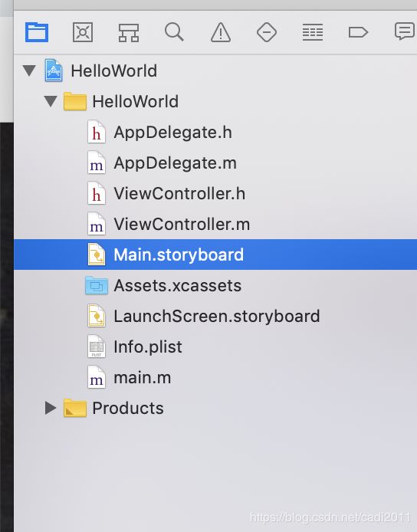Click the AppDelegate.h header file icon
Image resolution: width=417 pixels, height=532 pixels.
point(97,132)
